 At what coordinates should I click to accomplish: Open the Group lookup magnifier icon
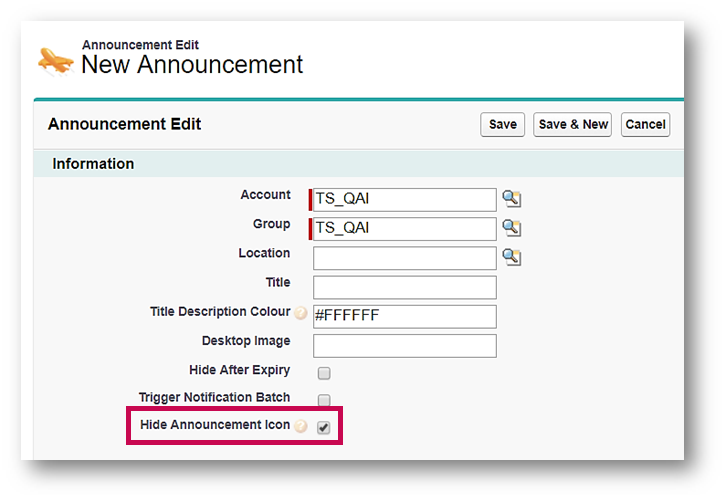(511, 228)
